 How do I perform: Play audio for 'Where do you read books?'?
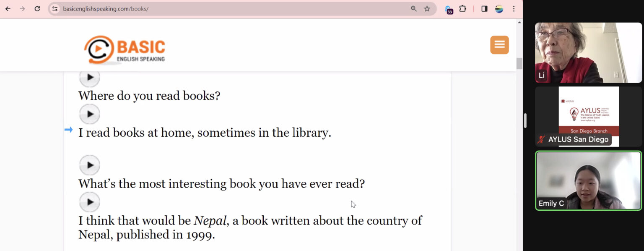90,77
